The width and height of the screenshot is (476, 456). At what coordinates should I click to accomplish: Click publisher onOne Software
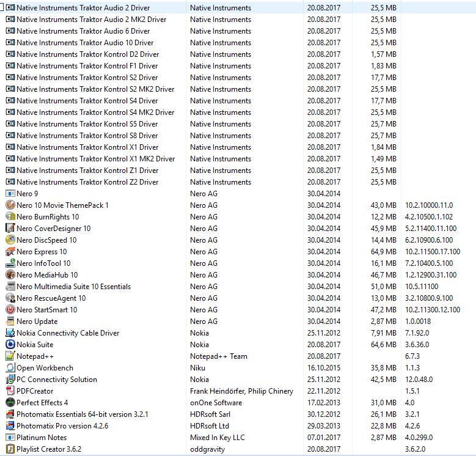(216, 403)
